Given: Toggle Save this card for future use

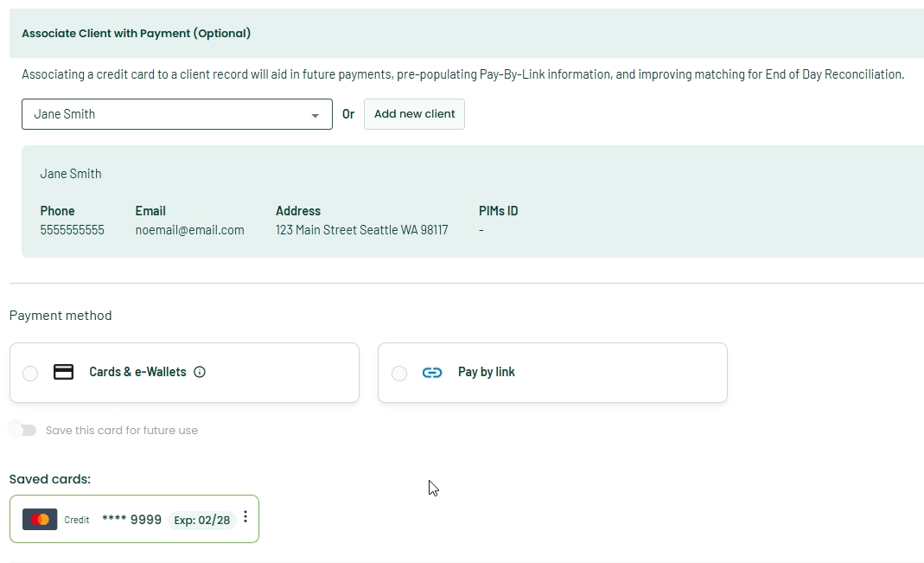Looking at the screenshot, I should click(23, 431).
